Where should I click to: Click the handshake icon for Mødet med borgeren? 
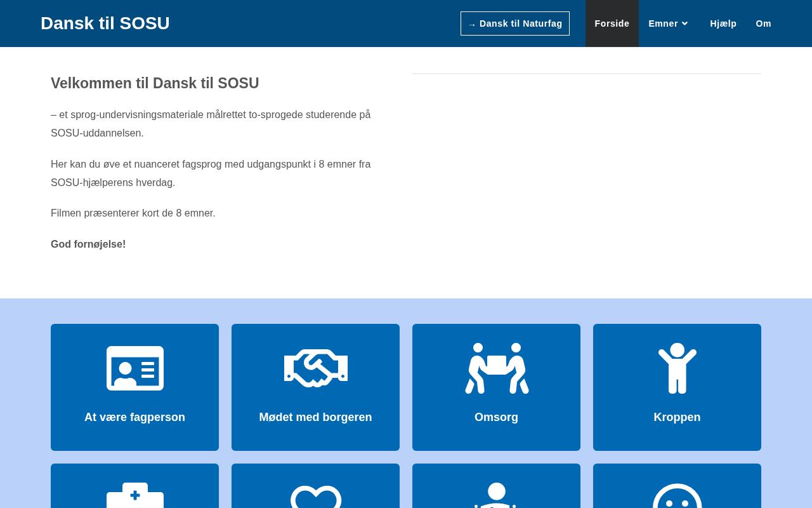[x=315, y=368]
